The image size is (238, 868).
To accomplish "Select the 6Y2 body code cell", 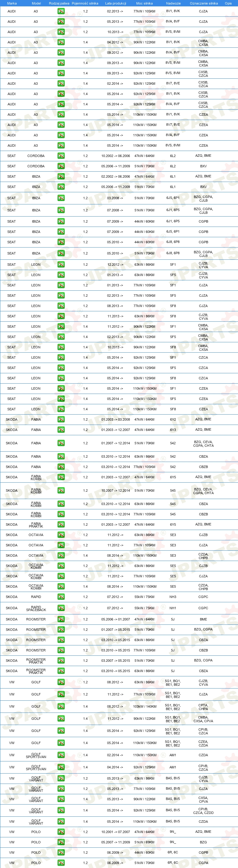I will pos(173,419).
